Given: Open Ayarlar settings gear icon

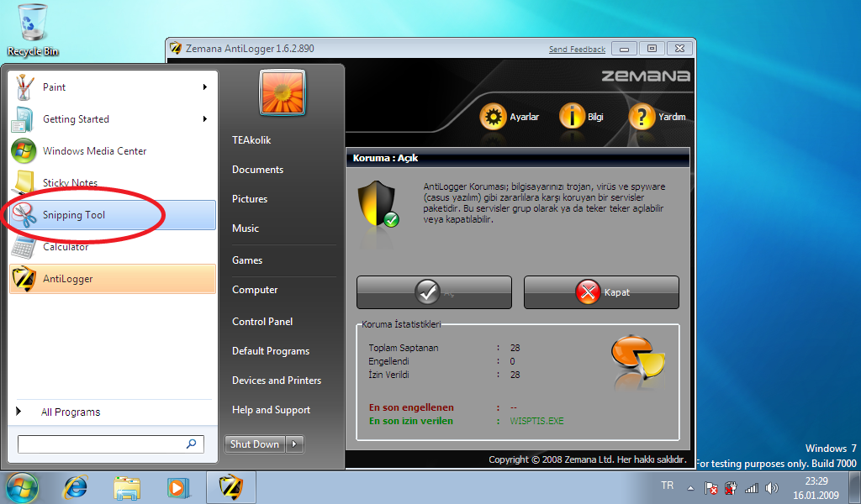Looking at the screenshot, I should pyautogui.click(x=493, y=117).
